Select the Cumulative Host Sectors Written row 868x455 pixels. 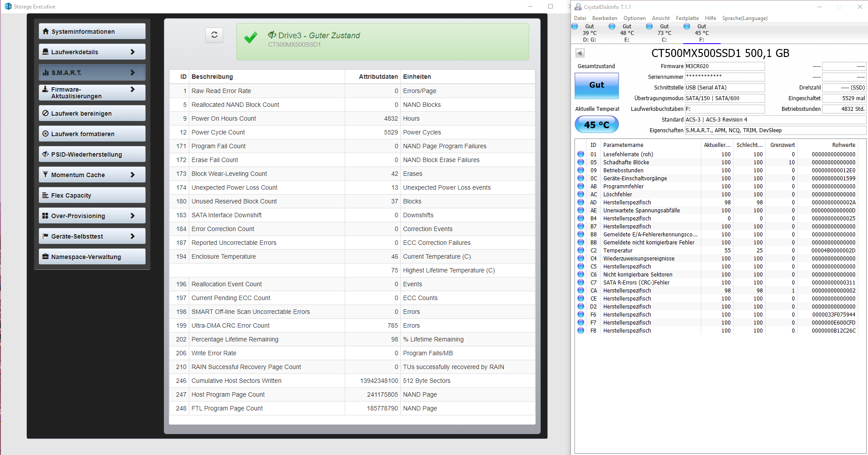352,381
